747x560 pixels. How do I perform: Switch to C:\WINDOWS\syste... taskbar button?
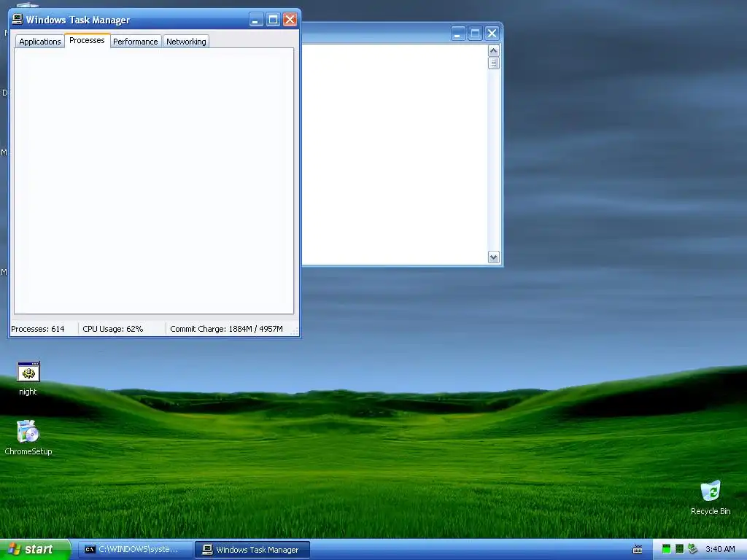click(x=135, y=550)
